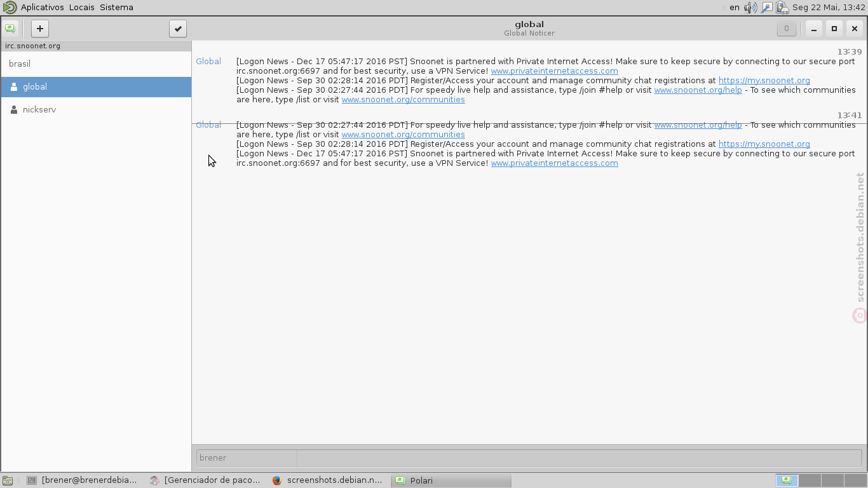Open first www.snoonet.org/communities link
Viewport: 868px width, 488px height.
tap(403, 100)
